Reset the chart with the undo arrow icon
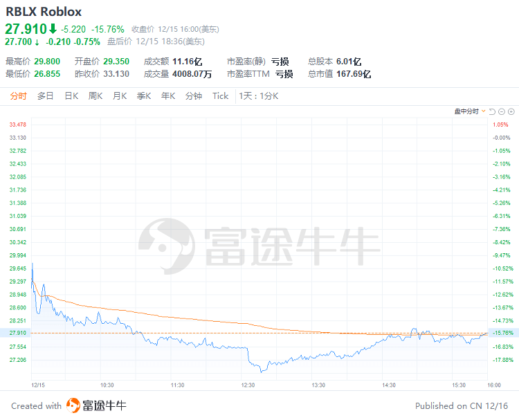The image size is (519, 420). coord(492,112)
